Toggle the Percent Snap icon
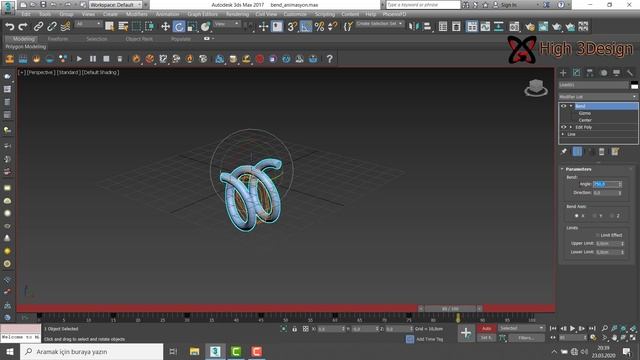Image resolution: width=640 pixels, height=360 pixels. (319, 27)
